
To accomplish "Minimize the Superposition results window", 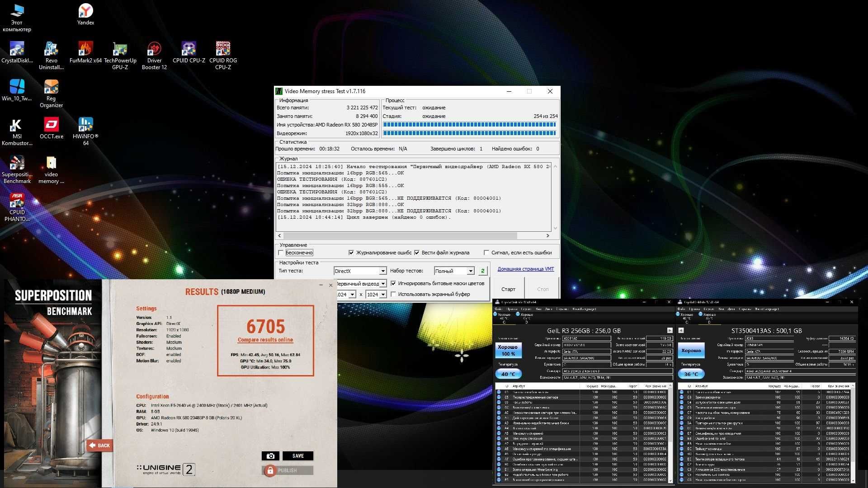I will point(321,285).
